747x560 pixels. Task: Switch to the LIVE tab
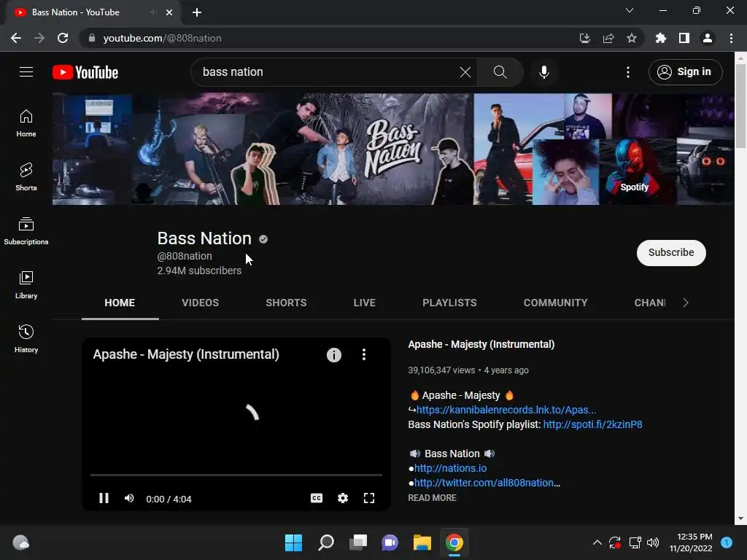point(365,303)
